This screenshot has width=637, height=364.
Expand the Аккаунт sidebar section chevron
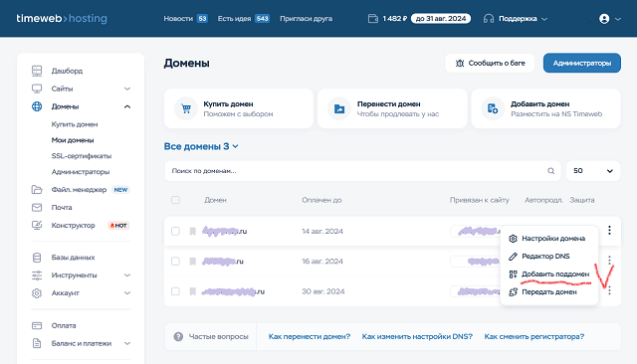(127, 293)
